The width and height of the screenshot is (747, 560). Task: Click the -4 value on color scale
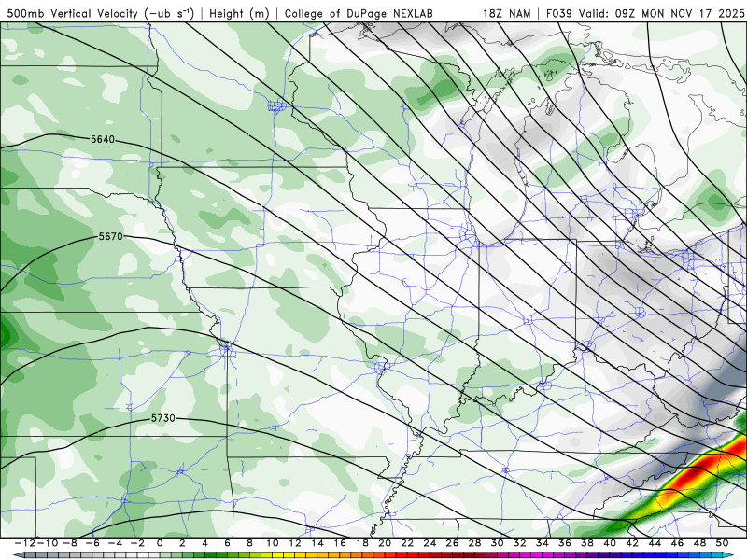tap(115, 543)
